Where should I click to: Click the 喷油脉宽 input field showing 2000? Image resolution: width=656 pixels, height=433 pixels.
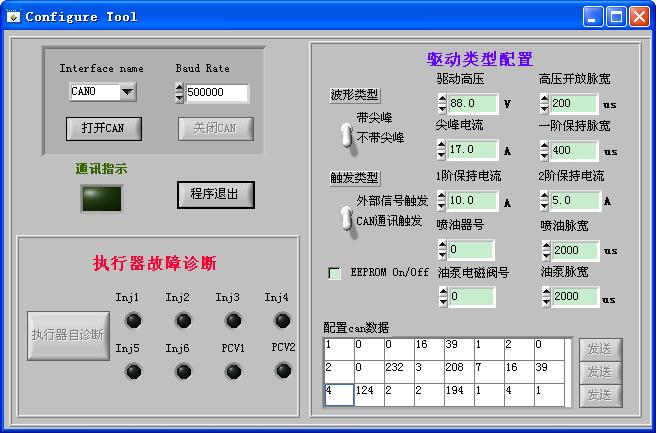(574, 249)
